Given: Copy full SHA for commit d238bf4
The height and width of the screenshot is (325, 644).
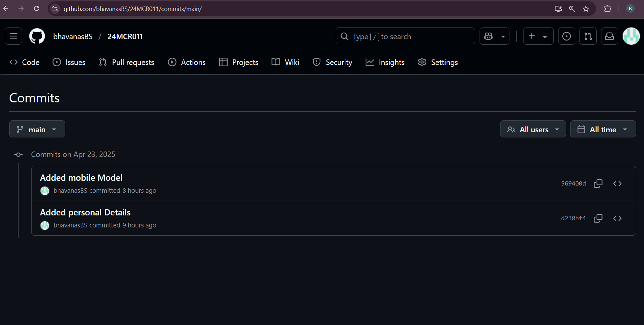Looking at the screenshot, I should tap(598, 218).
